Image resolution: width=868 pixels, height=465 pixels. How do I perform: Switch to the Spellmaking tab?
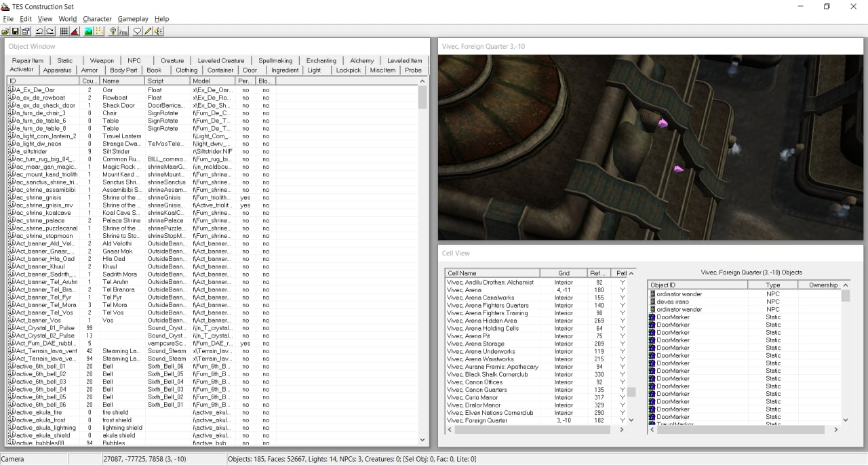(x=275, y=60)
